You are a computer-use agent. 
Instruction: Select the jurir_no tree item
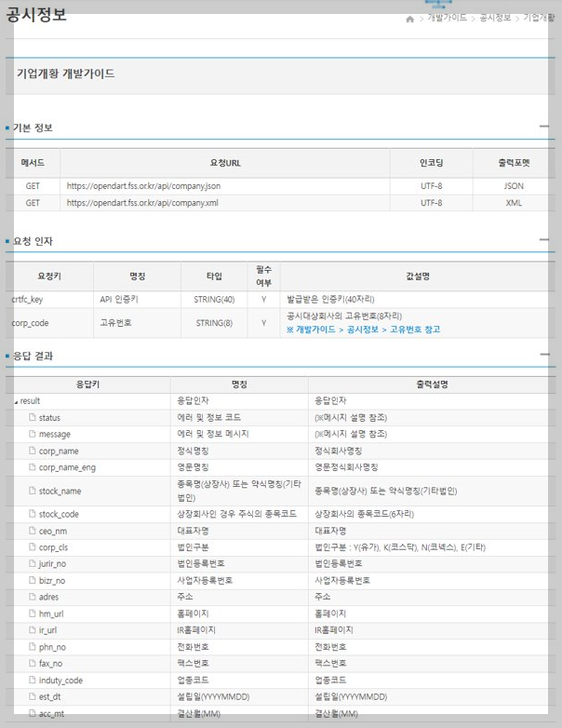(52, 563)
